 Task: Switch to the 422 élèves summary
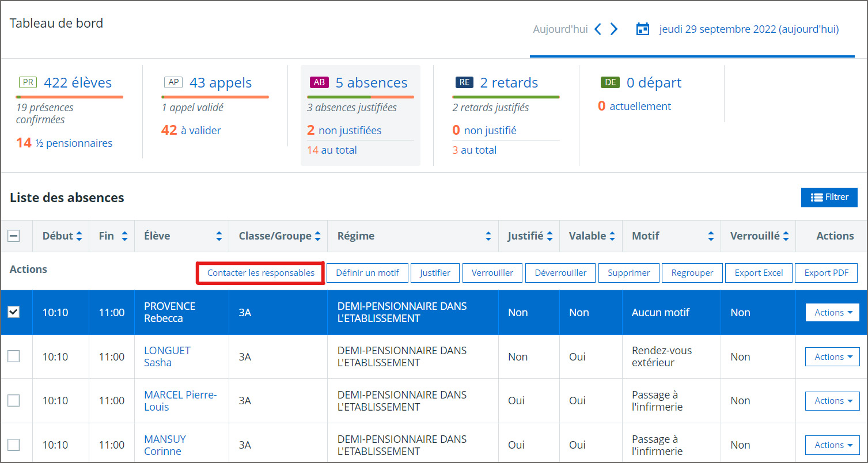pos(78,82)
